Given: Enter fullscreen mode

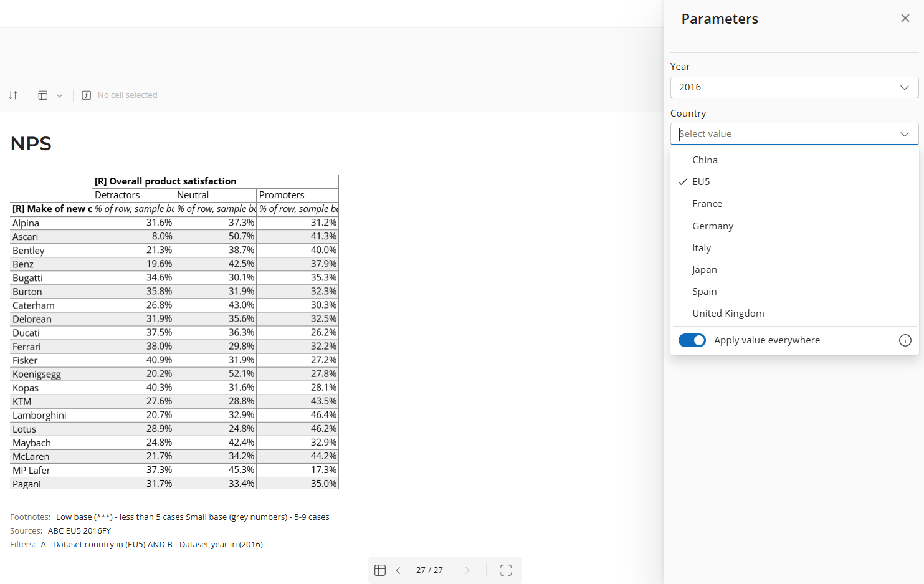Looking at the screenshot, I should point(506,570).
